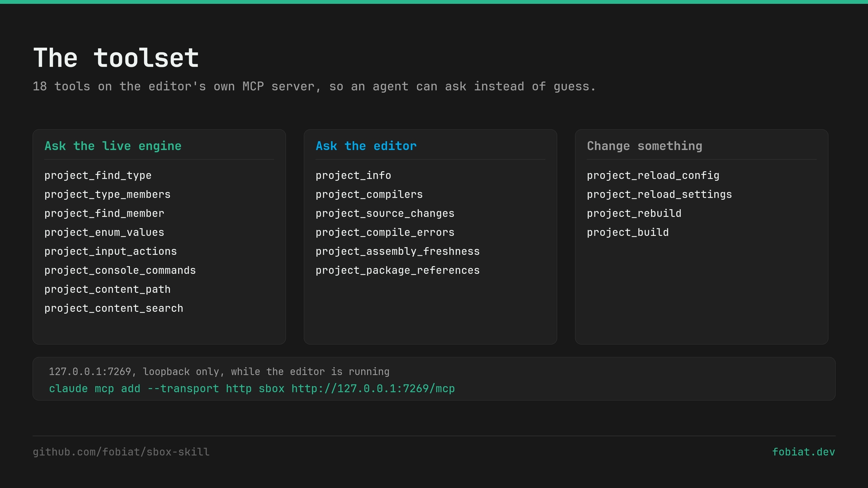Open github.com/fobiat/sbox-skill link

tap(121, 452)
